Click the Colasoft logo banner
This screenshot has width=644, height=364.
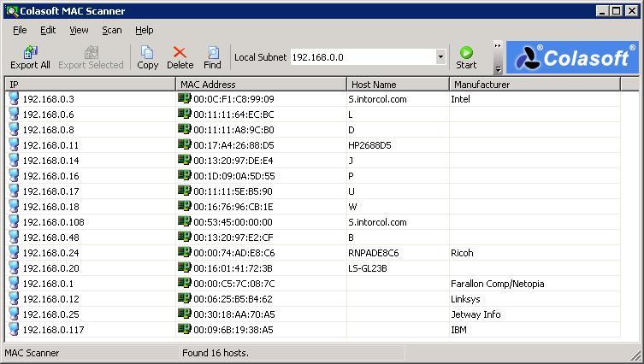(x=571, y=57)
